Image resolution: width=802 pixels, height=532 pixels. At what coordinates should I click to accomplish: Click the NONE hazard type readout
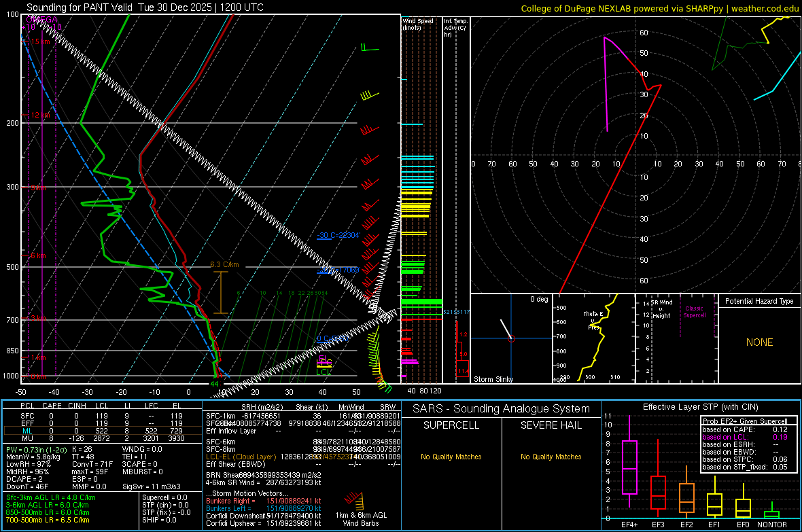(x=760, y=342)
